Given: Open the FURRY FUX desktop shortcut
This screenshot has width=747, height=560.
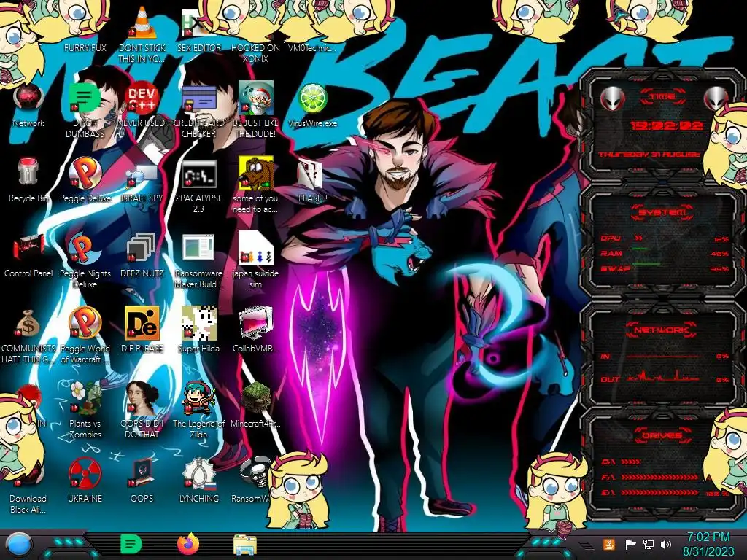Looking at the screenshot, I should [x=85, y=47].
